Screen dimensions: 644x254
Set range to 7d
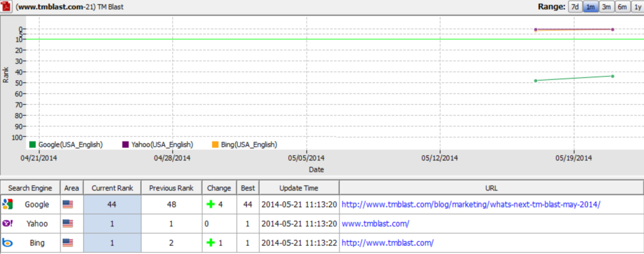click(x=575, y=7)
